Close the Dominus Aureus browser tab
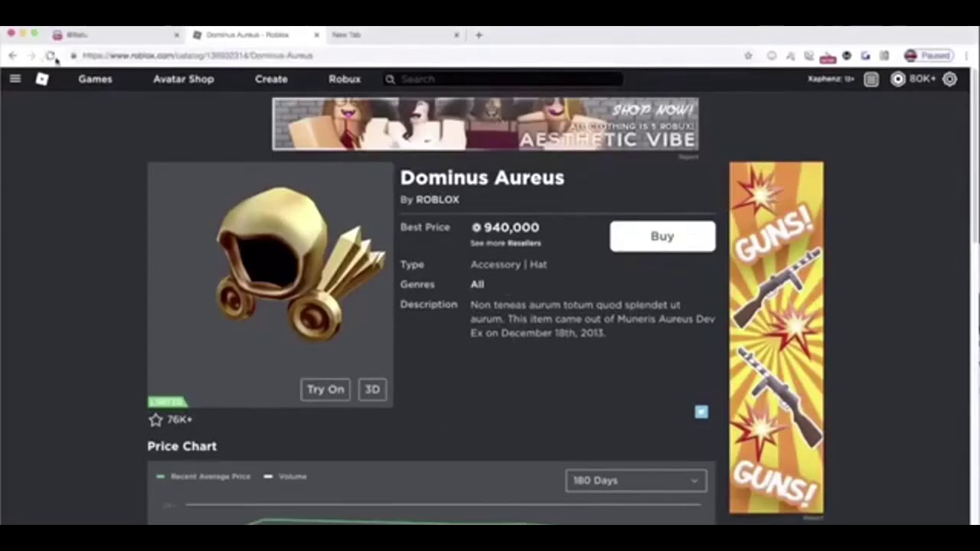 coord(317,35)
